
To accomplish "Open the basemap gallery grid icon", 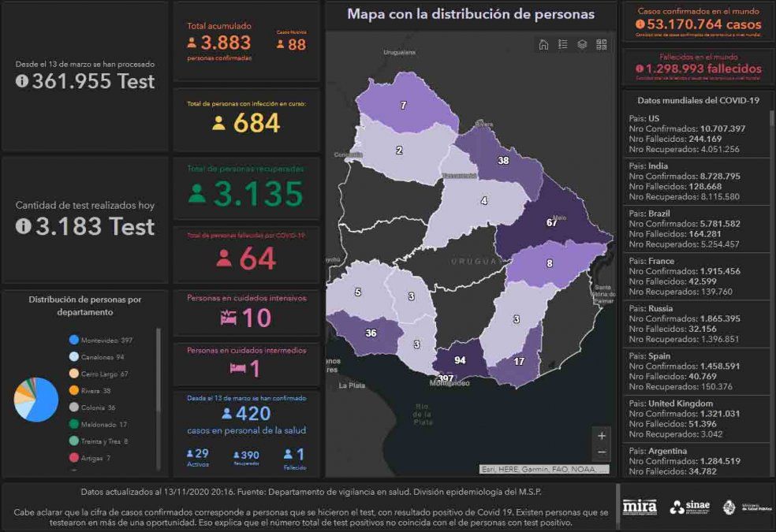I will pos(602,45).
